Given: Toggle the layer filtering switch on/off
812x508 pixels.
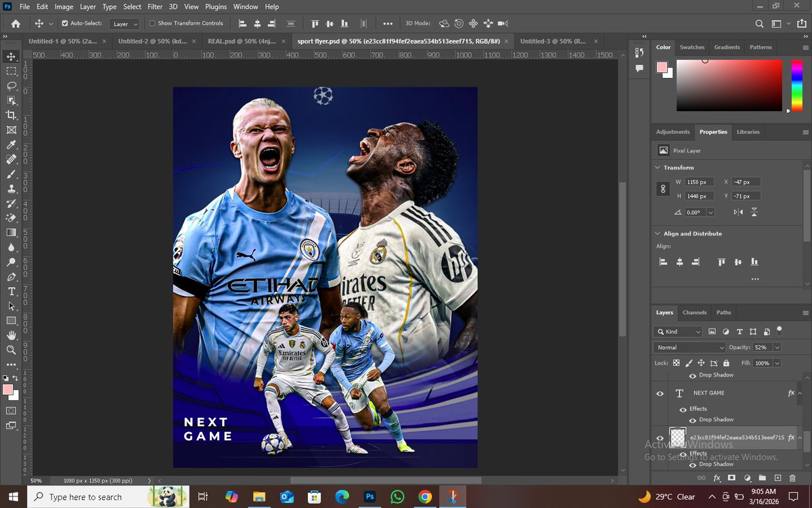Looking at the screenshot, I should 780,331.
